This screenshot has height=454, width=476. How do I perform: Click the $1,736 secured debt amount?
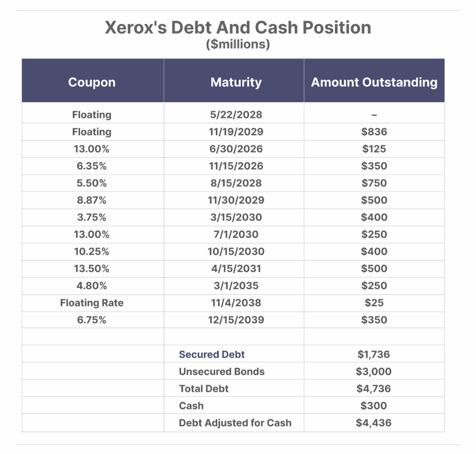pyautogui.click(x=374, y=355)
